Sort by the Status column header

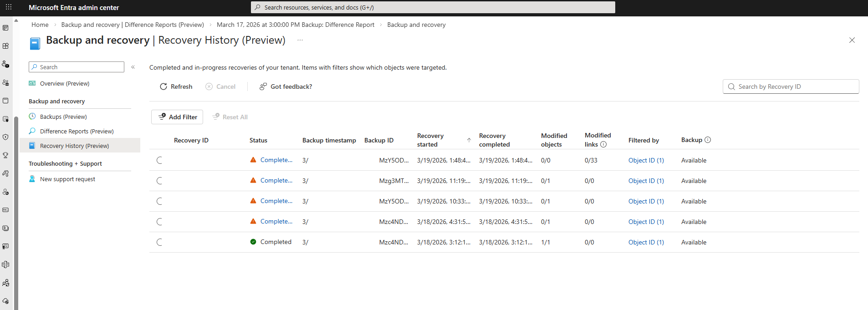[x=258, y=140]
